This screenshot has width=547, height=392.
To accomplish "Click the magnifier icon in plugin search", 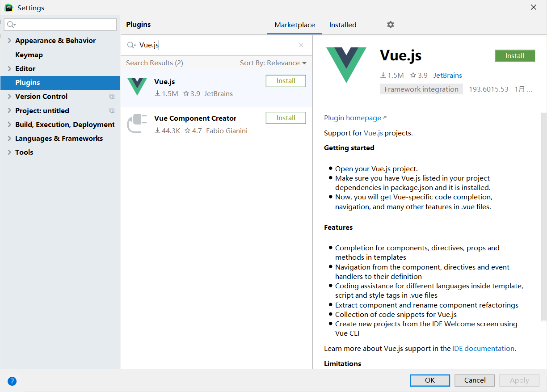I will [x=131, y=45].
